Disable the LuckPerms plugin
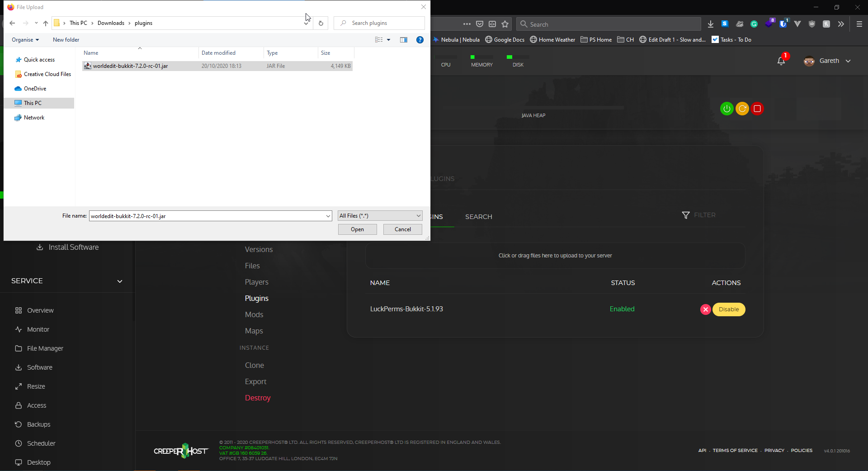This screenshot has height=471, width=868. [729, 309]
